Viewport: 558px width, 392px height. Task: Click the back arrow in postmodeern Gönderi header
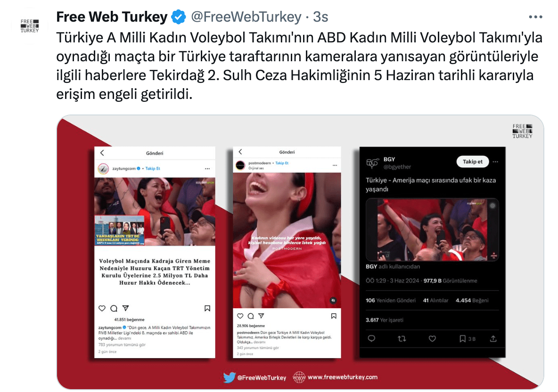click(x=240, y=152)
